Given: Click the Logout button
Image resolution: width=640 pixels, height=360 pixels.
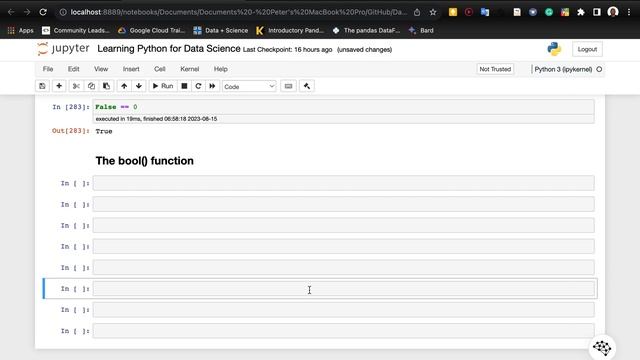Looking at the screenshot, I should point(587,49).
